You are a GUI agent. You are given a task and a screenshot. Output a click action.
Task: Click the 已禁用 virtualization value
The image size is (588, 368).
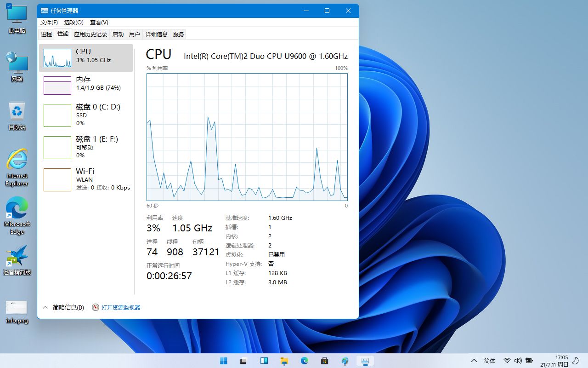(x=277, y=254)
